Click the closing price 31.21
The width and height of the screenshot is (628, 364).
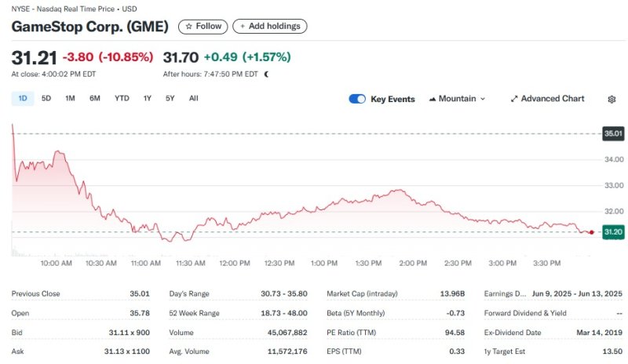click(34, 58)
